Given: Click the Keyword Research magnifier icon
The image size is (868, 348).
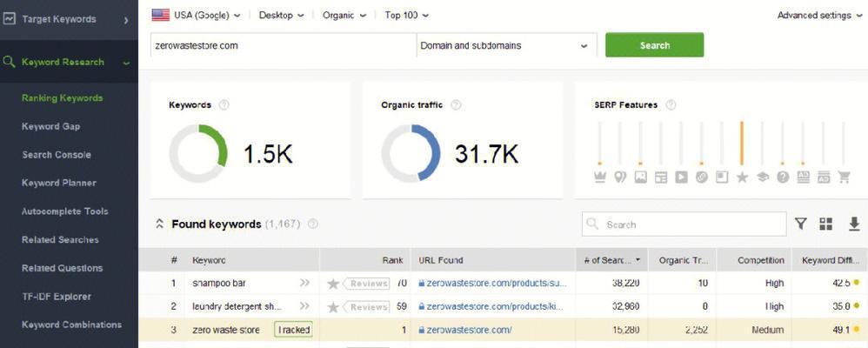Looking at the screenshot, I should [x=9, y=62].
